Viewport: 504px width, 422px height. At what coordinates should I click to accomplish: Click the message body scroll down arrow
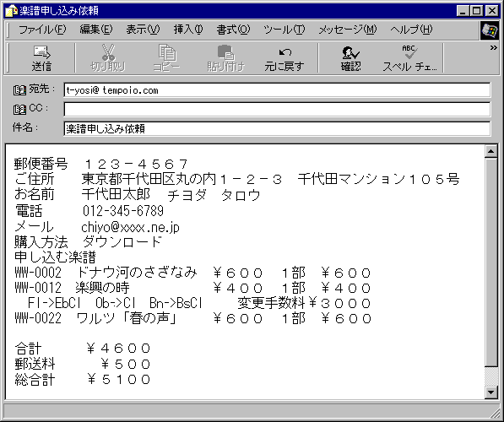point(491,392)
